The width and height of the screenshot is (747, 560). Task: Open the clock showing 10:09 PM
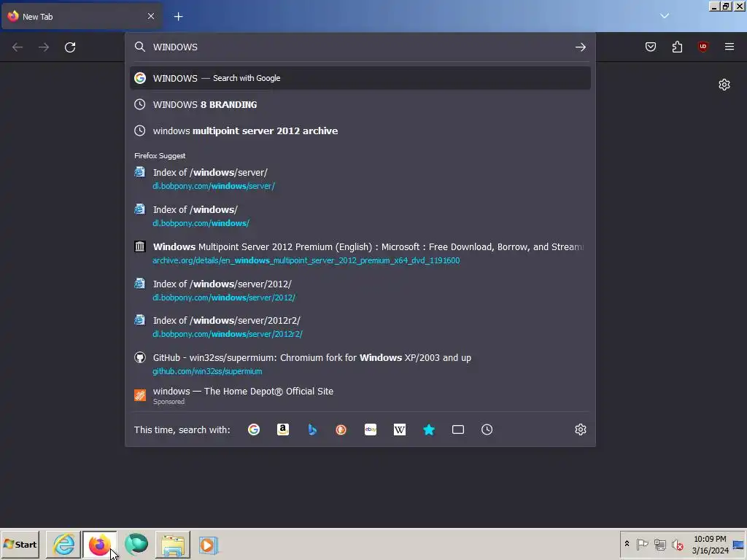click(710, 544)
